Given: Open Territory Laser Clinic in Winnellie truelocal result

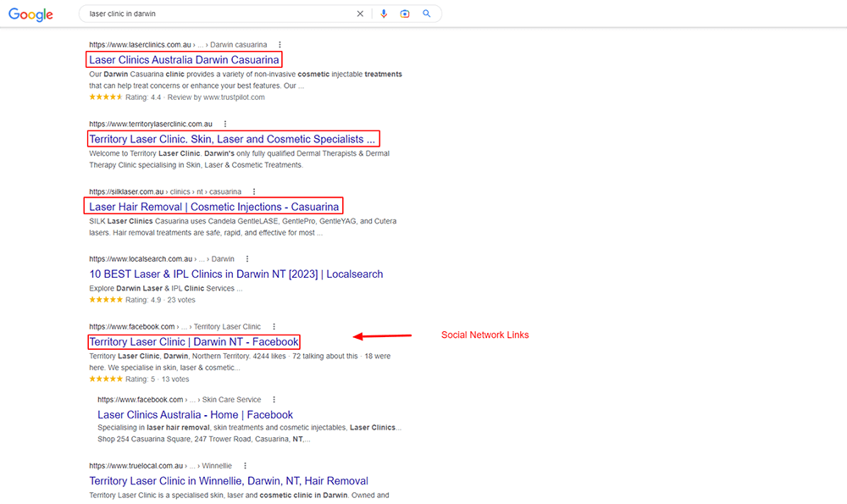Looking at the screenshot, I should [x=229, y=481].
